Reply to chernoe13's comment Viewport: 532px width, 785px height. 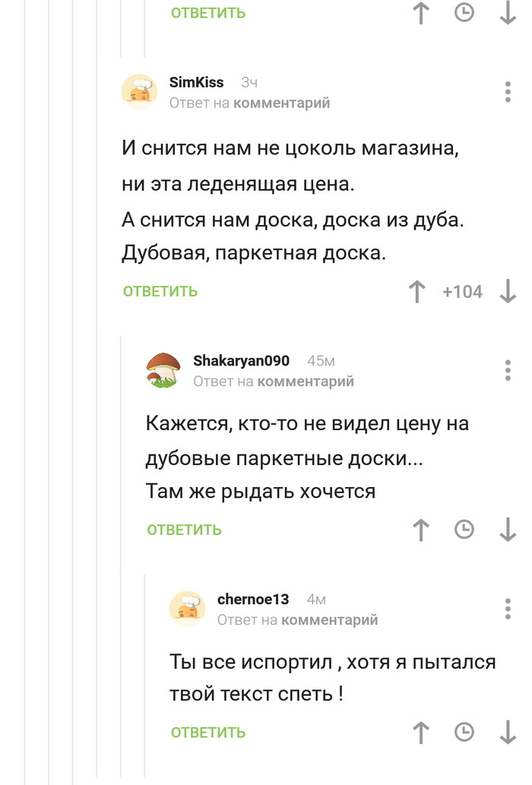(208, 733)
